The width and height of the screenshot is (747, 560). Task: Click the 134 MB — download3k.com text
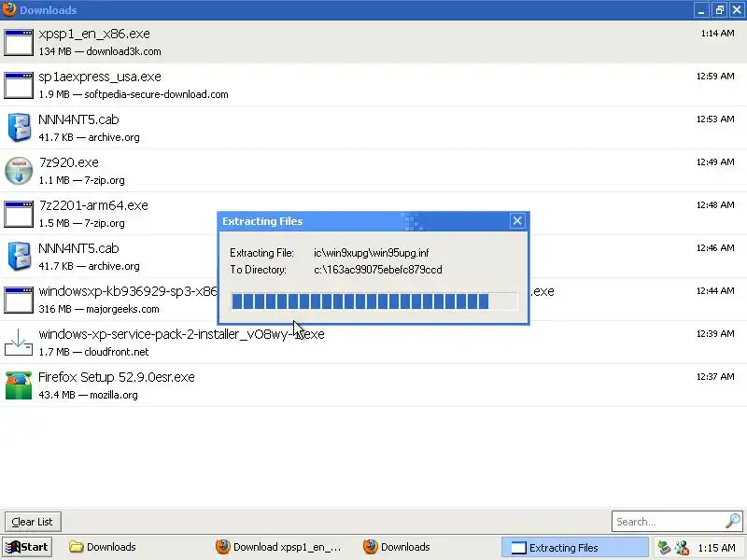(x=100, y=51)
